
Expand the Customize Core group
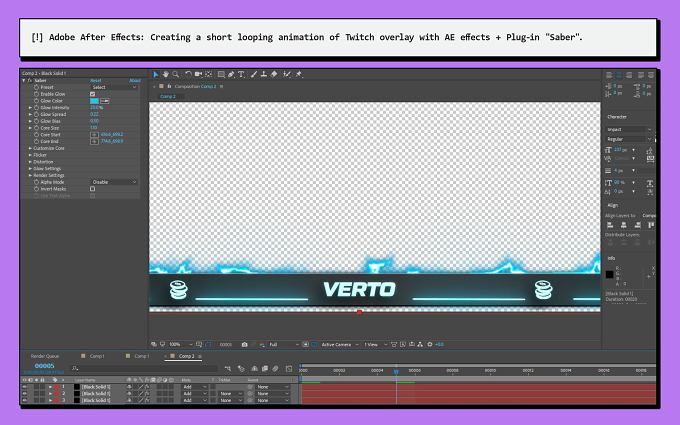click(x=30, y=148)
